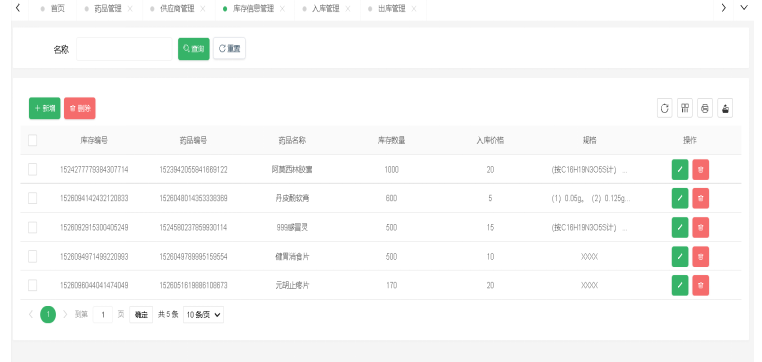This screenshot has width=762, height=362.
Task: Print the inventory table
Action: 705,108
